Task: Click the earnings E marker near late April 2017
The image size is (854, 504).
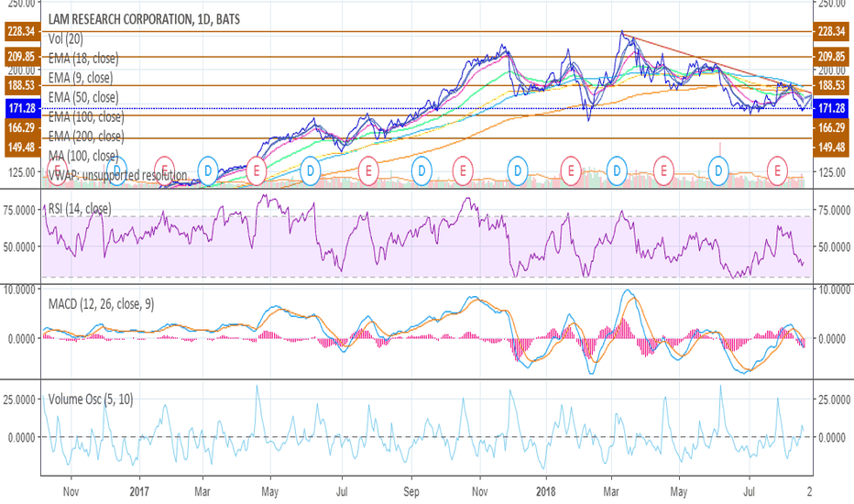Action: [256, 171]
